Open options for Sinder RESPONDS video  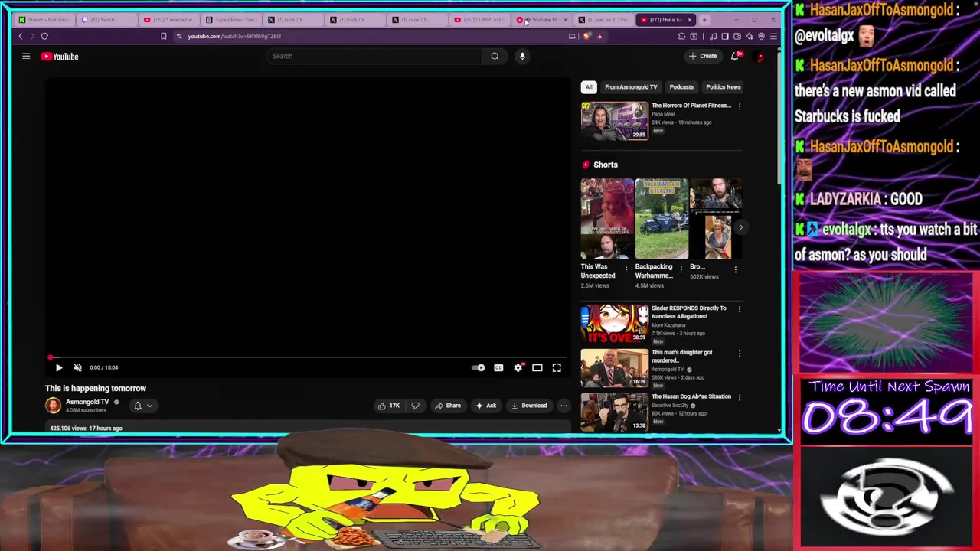pyautogui.click(x=740, y=309)
